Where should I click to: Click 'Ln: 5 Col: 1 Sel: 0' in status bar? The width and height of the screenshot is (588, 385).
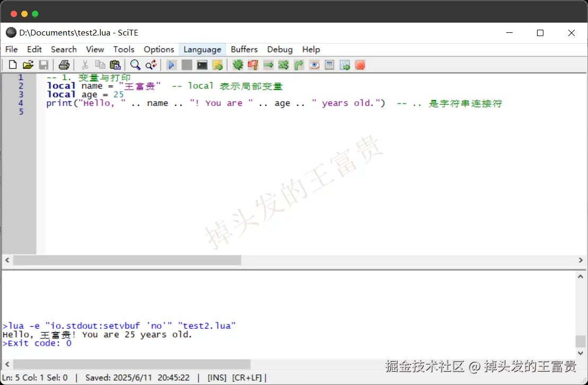[35, 378]
